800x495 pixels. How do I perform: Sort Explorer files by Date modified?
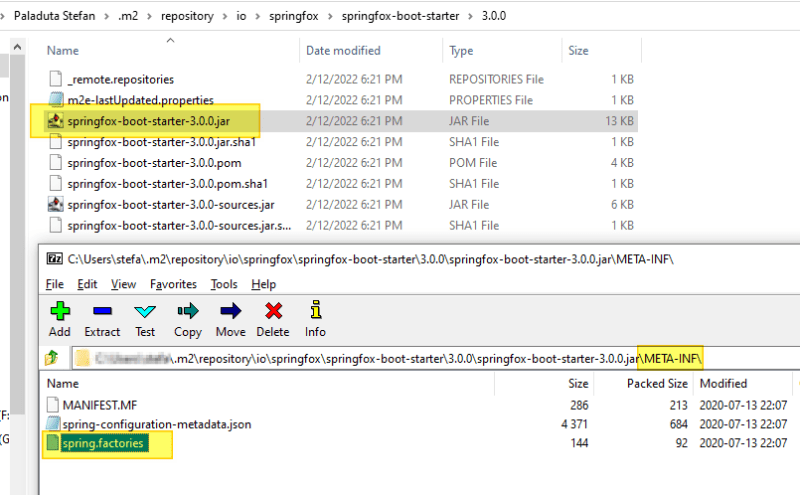pyautogui.click(x=343, y=51)
